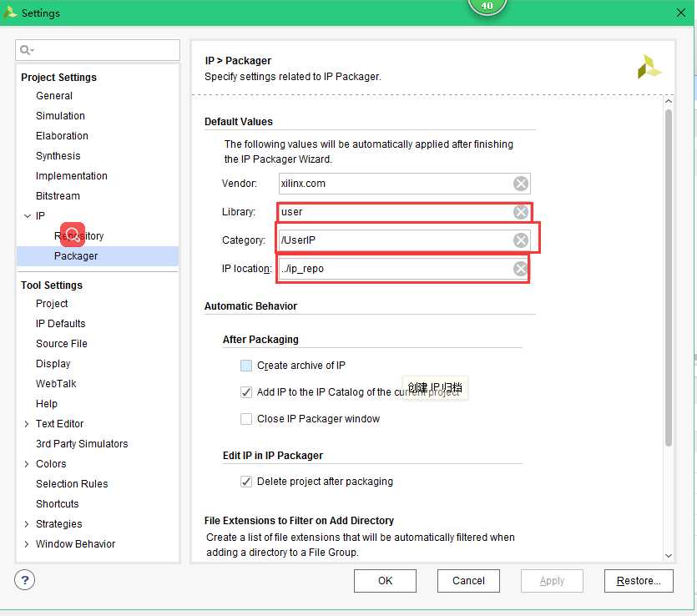Screen dimensions: 697x616
Task: Expand the Text Editor settings node
Action: (27, 424)
